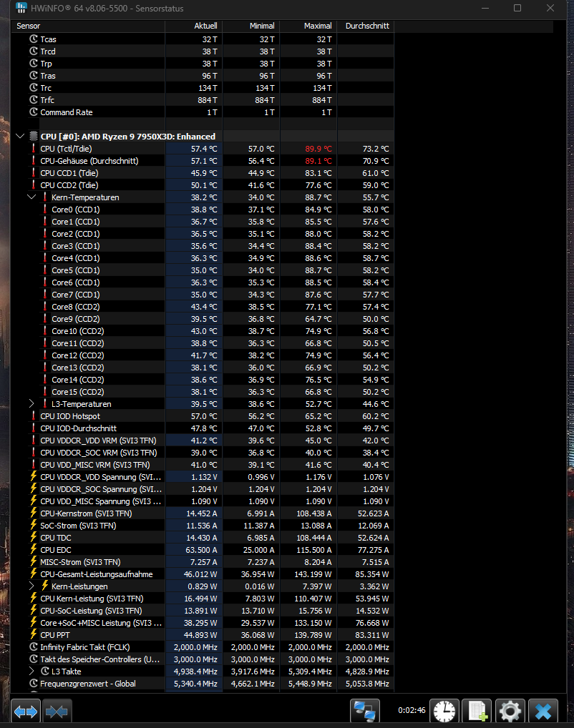574x728 pixels.
Task: Click the Sensor column header
Action: pyautogui.click(x=88, y=26)
